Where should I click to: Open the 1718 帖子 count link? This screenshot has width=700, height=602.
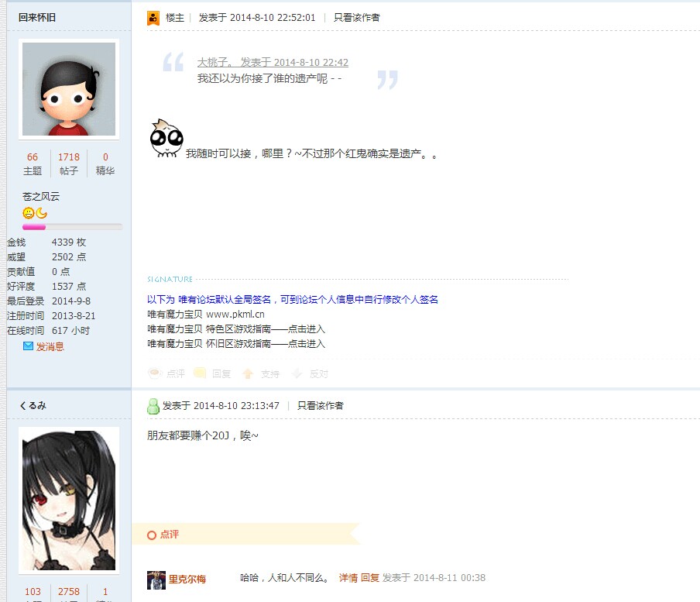click(x=69, y=163)
